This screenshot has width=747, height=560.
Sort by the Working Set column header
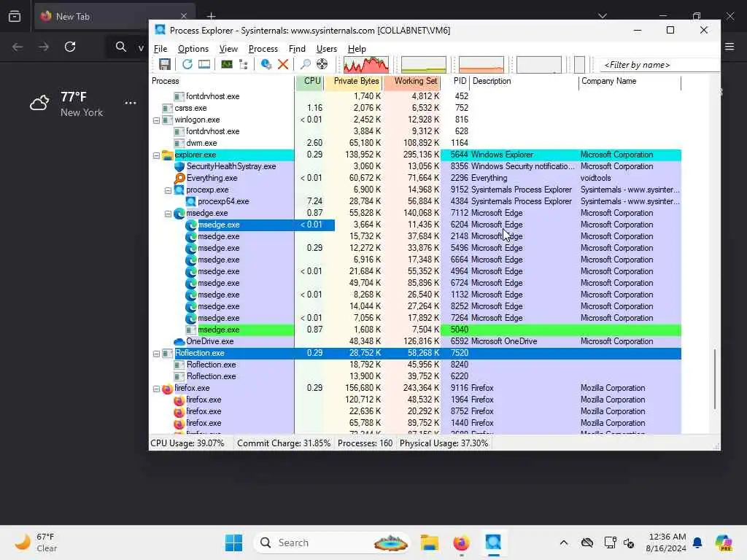(412, 82)
